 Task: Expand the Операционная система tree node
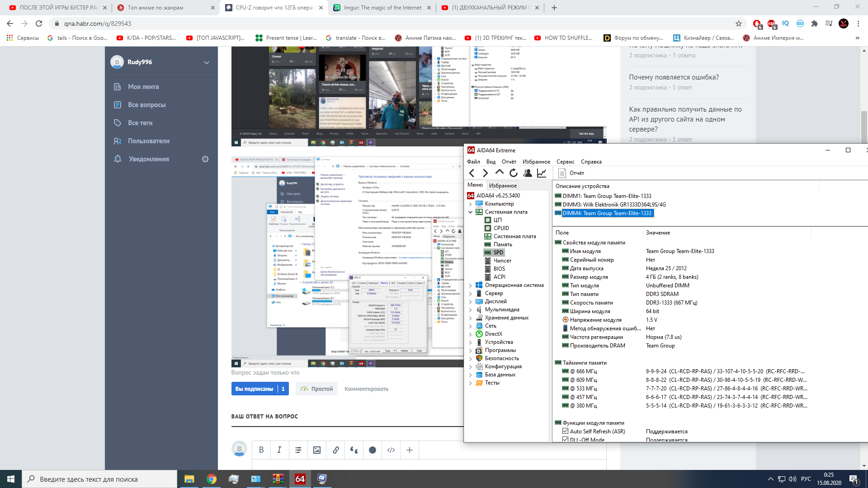[x=470, y=286]
